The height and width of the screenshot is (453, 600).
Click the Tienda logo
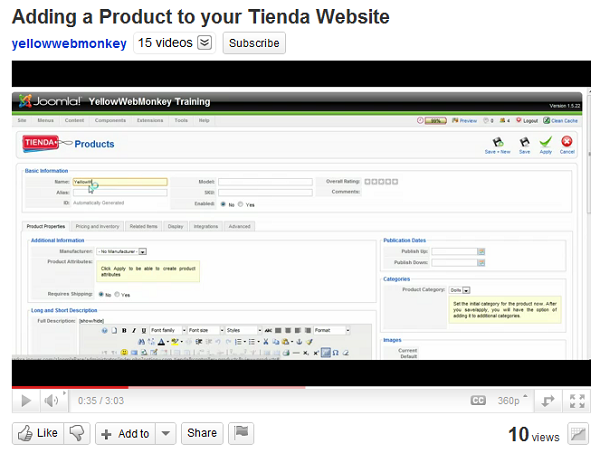[x=41, y=143]
